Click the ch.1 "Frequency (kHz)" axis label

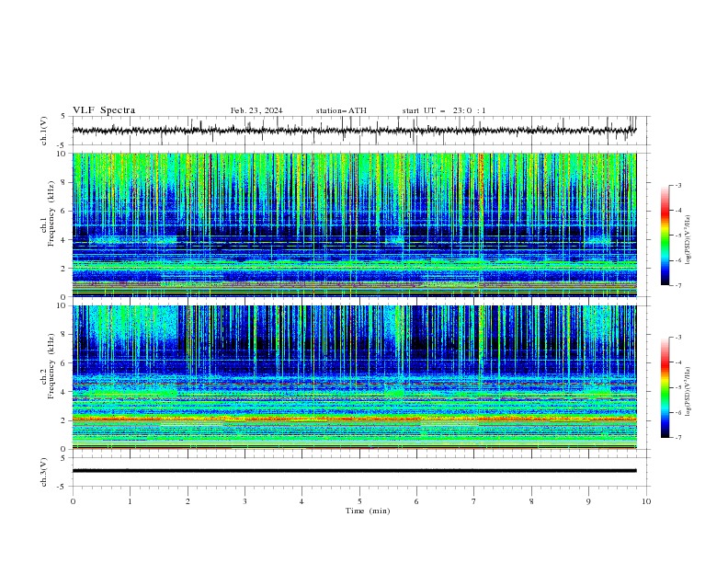coord(51,212)
